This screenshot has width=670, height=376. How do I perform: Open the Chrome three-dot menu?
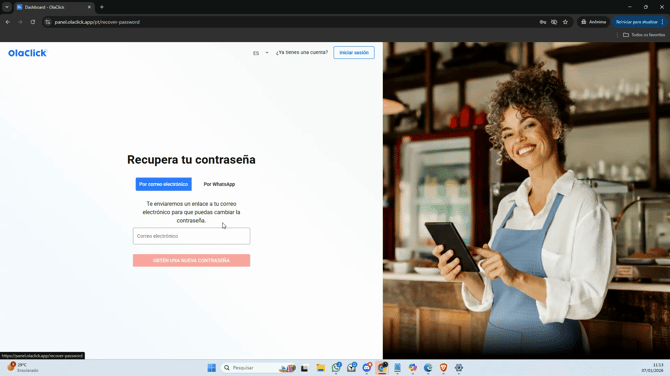(x=663, y=22)
